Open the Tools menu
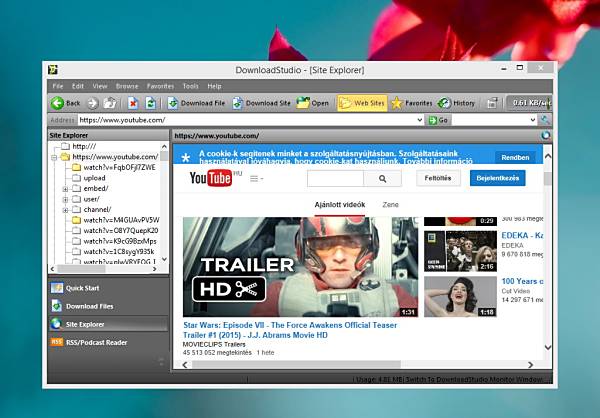The height and width of the screenshot is (418, 600). (x=191, y=86)
